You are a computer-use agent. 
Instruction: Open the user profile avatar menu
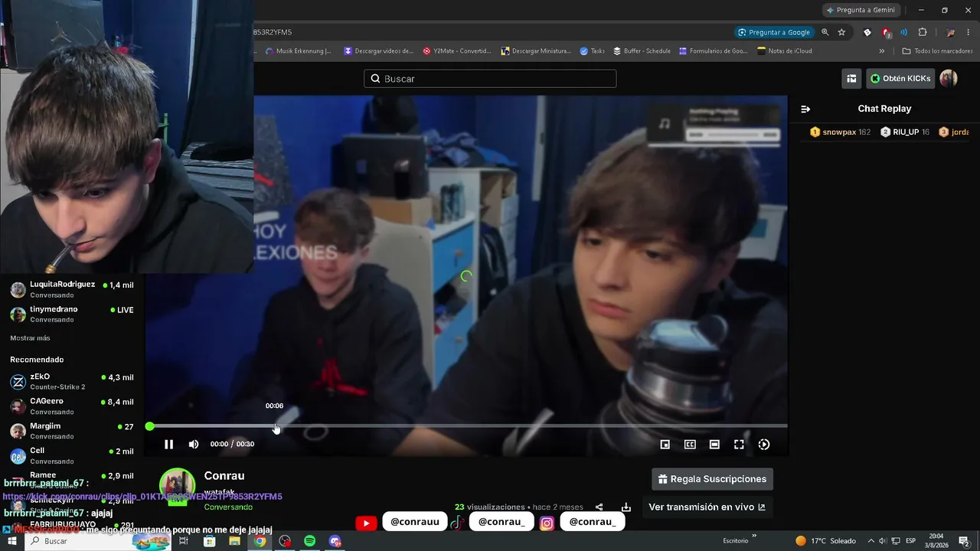pos(949,79)
